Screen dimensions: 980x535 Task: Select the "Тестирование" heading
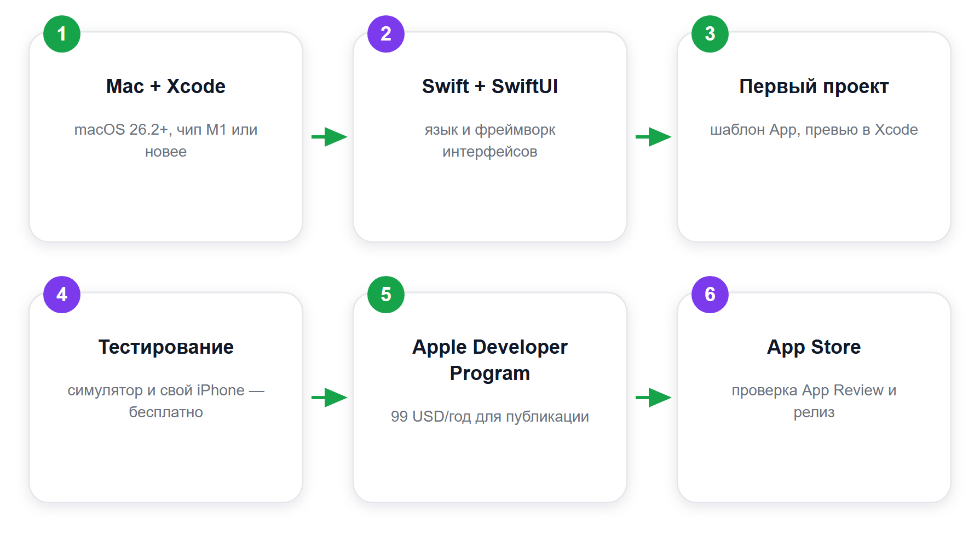pyautogui.click(x=165, y=347)
